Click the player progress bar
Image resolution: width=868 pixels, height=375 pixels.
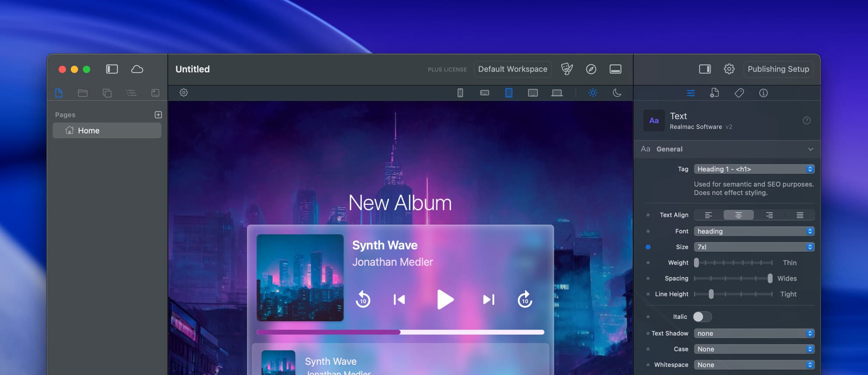pyautogui.click(x=400, y=332)
